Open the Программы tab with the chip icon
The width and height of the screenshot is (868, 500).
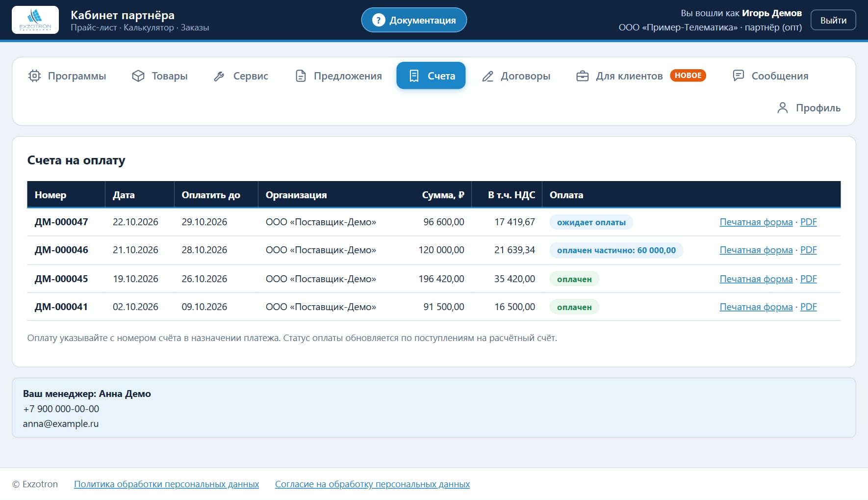tap(34, 76)
